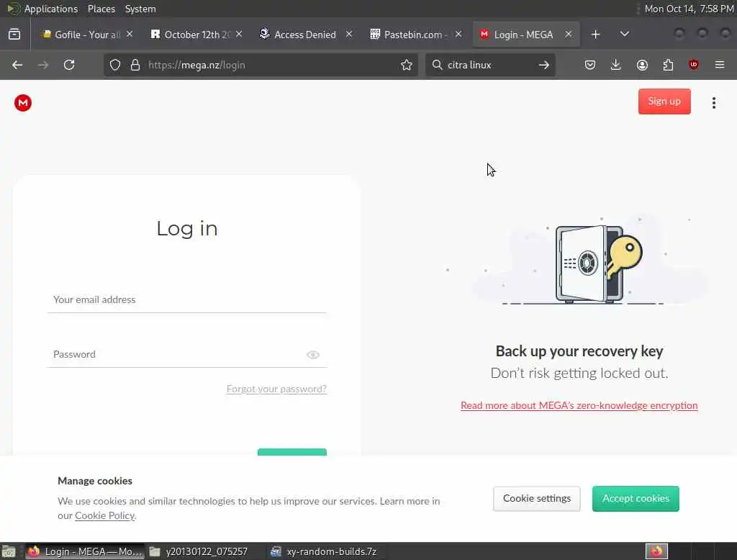
Task: Go back with the back arrow
Action: click(x=17, y=65)
